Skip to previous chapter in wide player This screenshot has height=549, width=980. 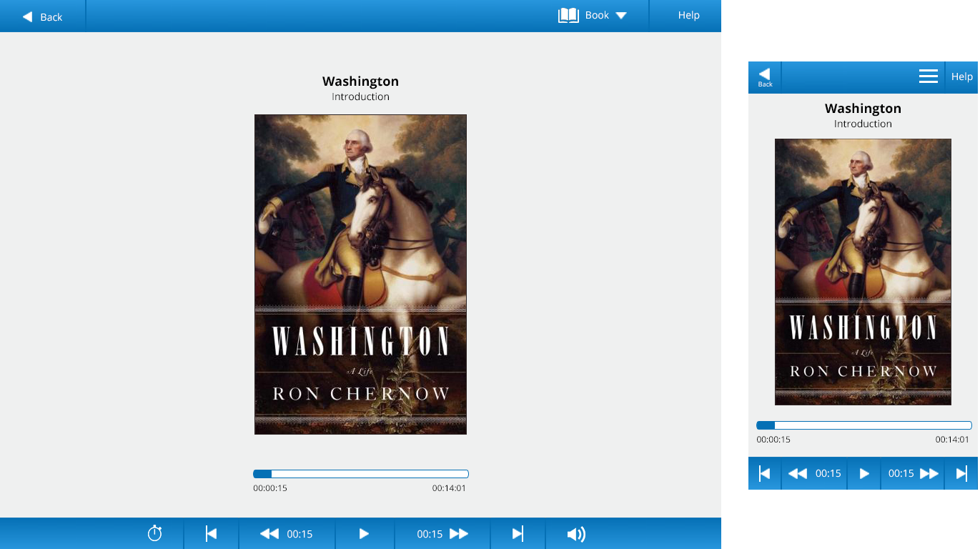(x=211, y=533)
